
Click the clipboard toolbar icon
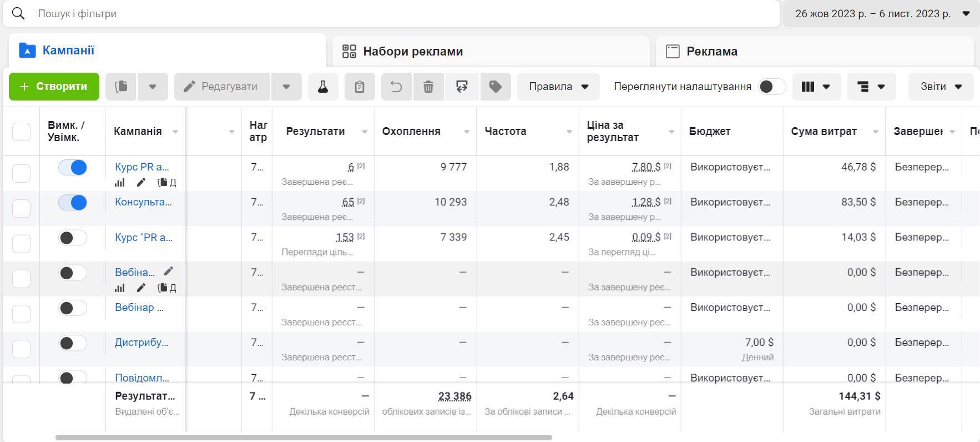tap(359, 87)
